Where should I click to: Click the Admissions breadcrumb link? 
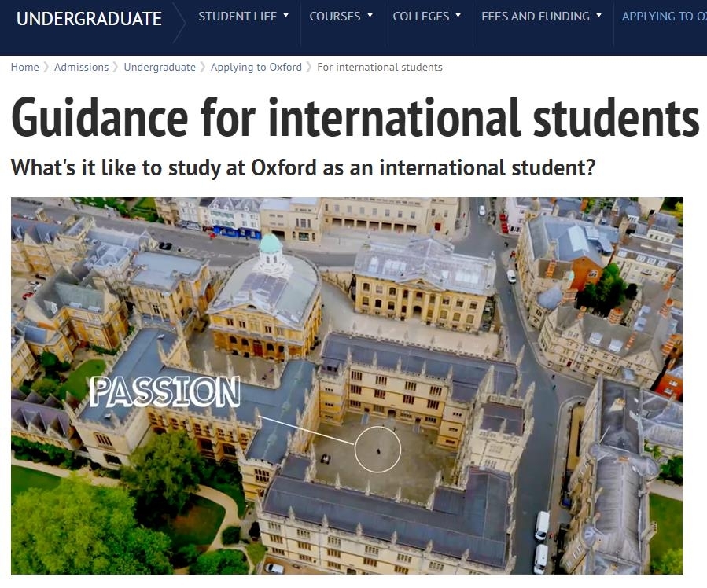(81, 67)
